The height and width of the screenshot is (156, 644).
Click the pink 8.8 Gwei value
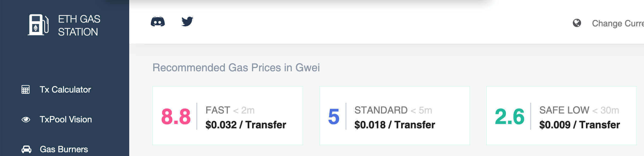(x=176, y=117)
